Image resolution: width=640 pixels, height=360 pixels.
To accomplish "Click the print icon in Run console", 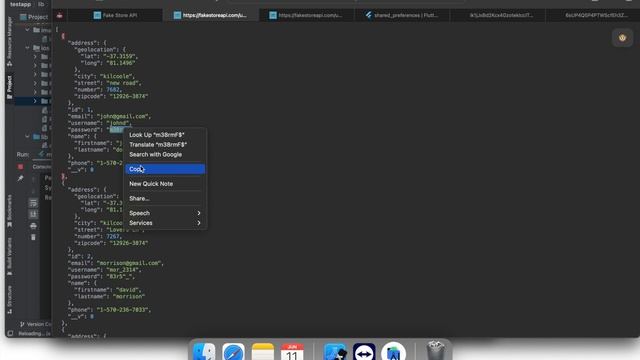I will tap(33, 226).
